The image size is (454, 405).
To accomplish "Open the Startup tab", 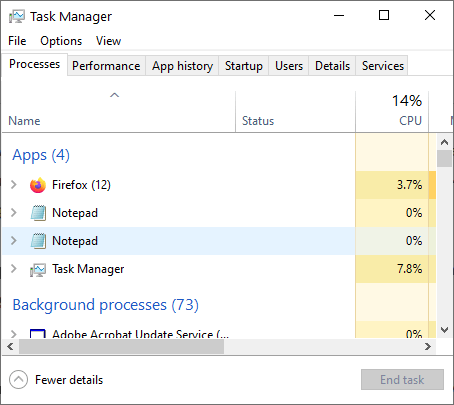I will pyautogui.click(x=244, y=66).
